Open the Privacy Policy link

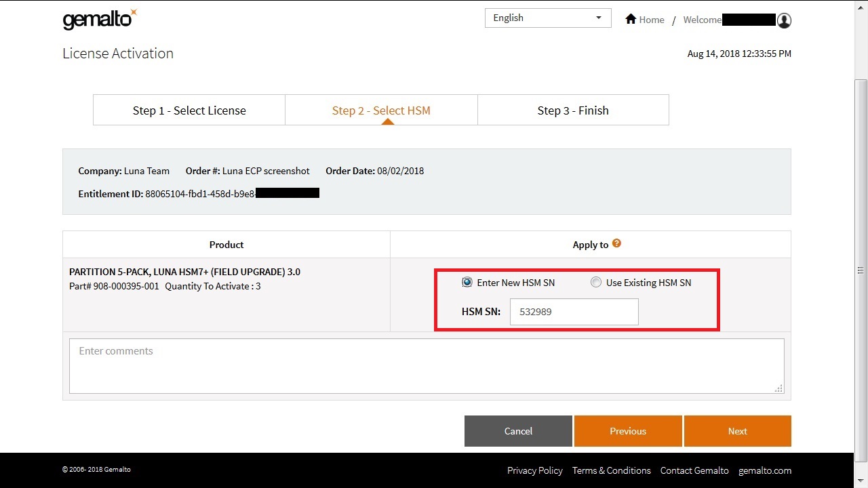[534, 470]
